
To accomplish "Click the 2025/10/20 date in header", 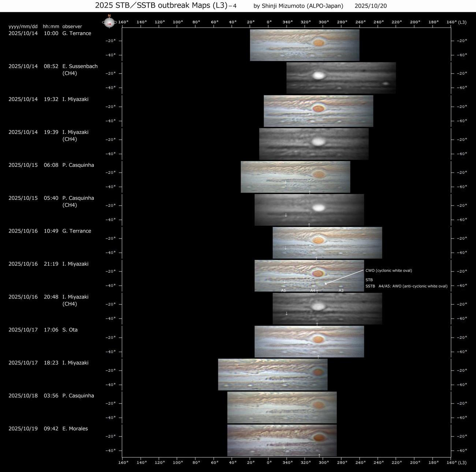I will point(371,6).
